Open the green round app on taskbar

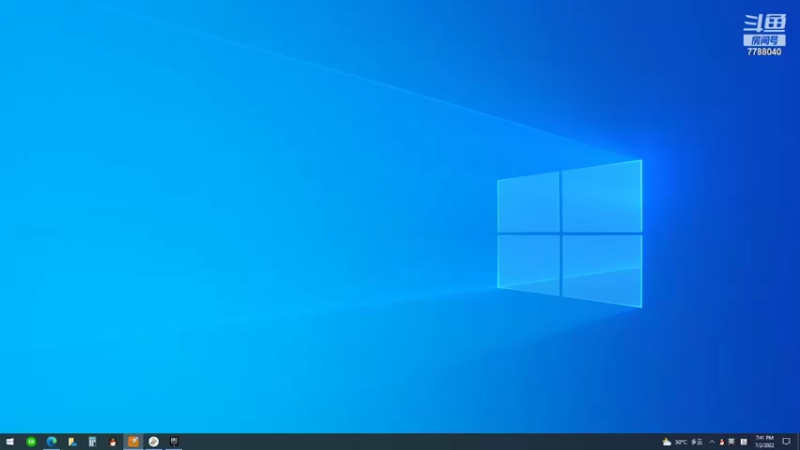click(31, 442)
